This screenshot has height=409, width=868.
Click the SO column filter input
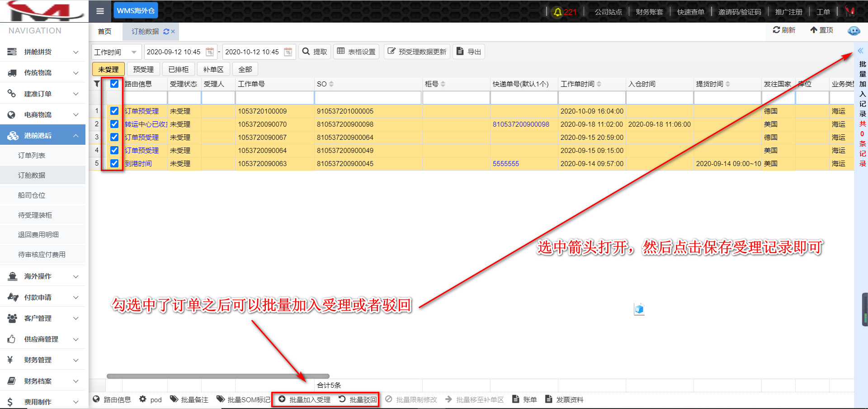[x=368, y=97]
